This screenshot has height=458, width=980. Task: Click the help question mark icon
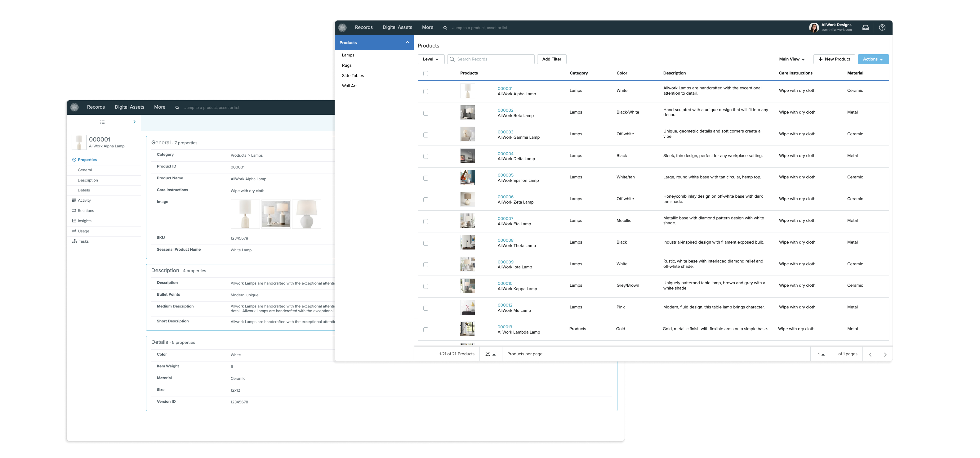(x=882, y=27)
